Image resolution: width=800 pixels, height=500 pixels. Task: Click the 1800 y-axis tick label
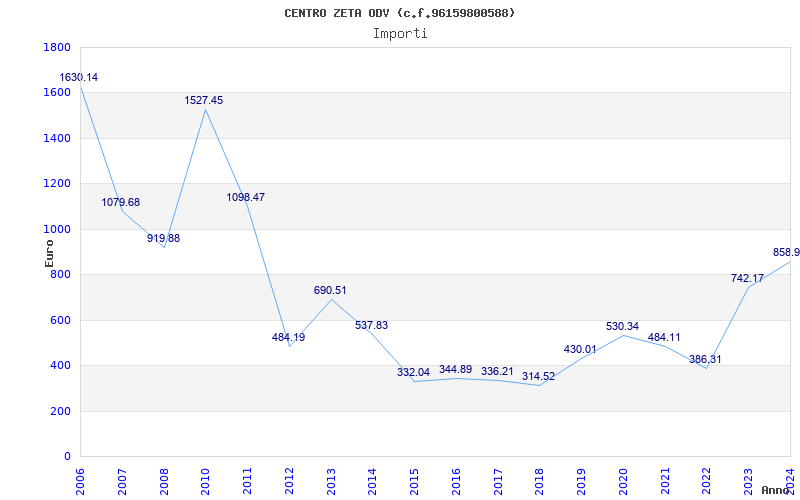pos(57,47)
